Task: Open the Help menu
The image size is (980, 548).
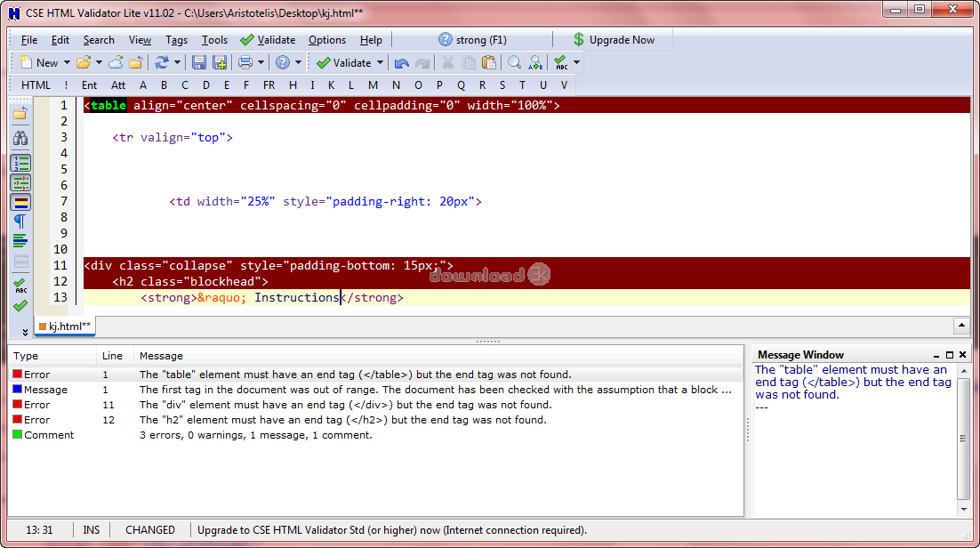Action: [371, 40]
